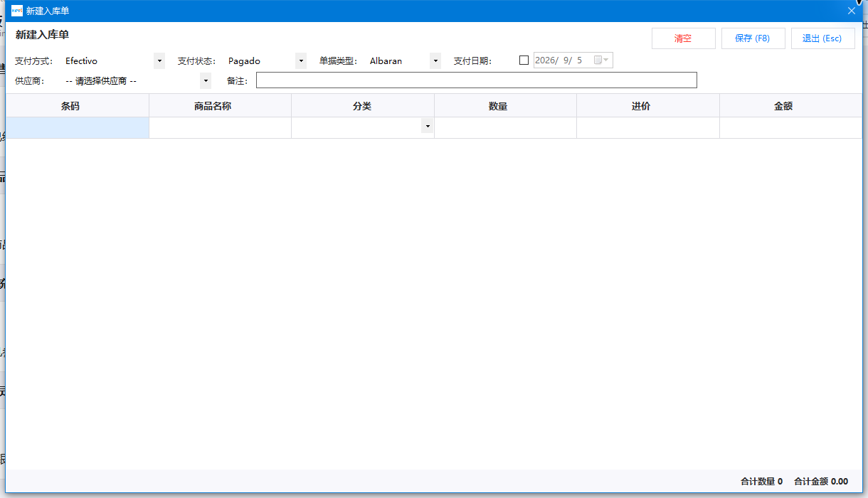Image resolution: width=868 pixels, height=498 pixels.
Task: Open the 支付方式 Efectivo dropdown
Action: click(x=159, y=61)
